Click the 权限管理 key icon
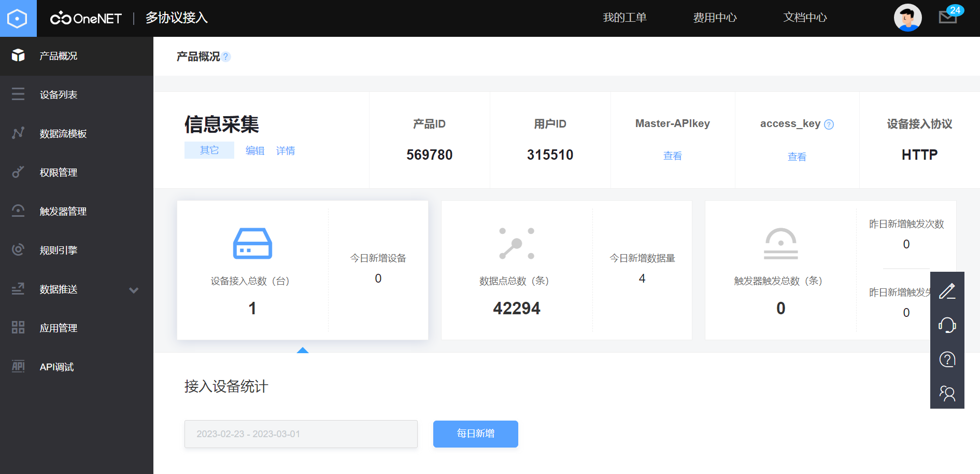The width and height of the screenshot is (980, 474). pos(18,172)
